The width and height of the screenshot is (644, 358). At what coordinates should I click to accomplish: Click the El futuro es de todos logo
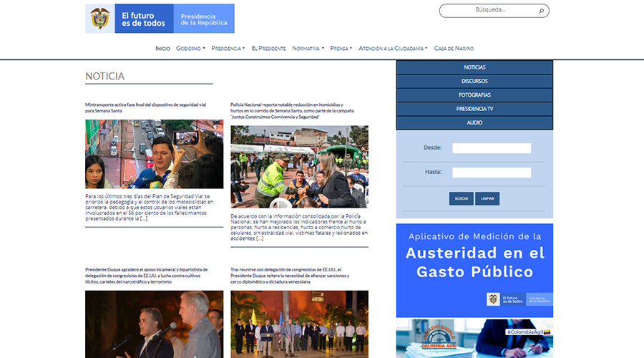(x=144, y=19)
